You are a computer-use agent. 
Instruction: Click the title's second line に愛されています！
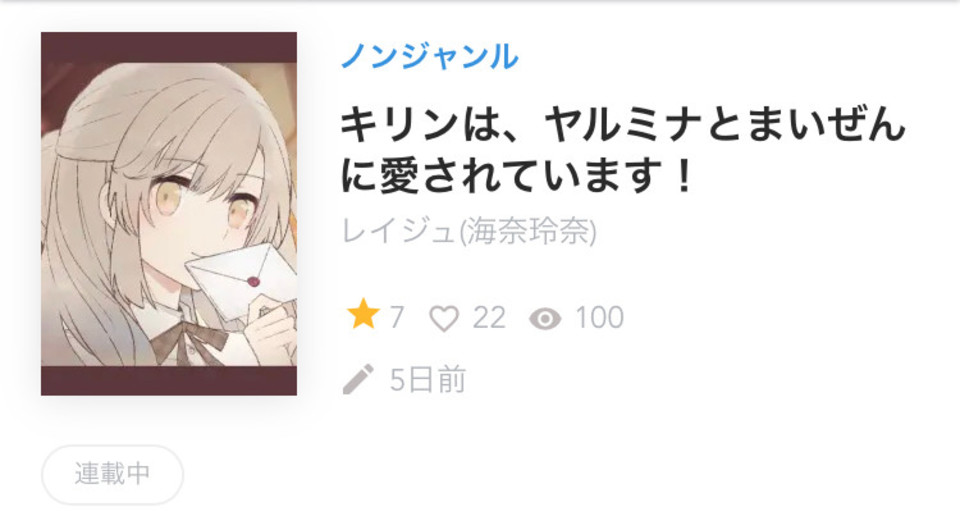517,176
